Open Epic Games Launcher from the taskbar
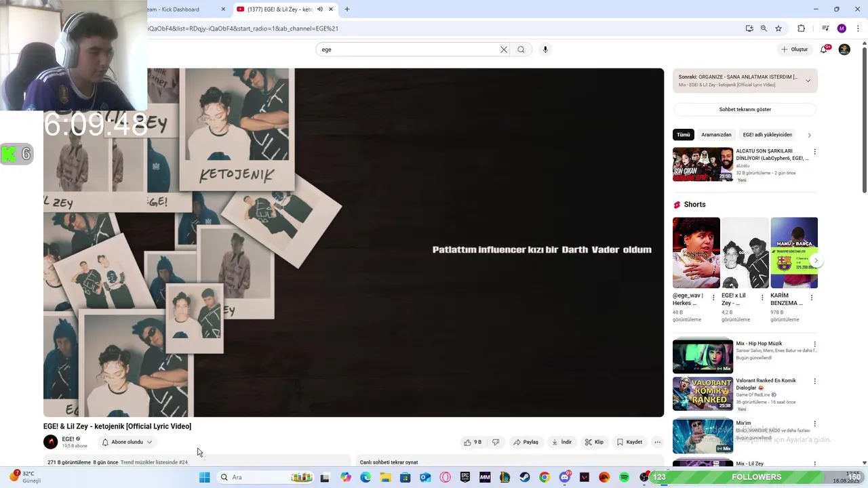This screenshot has width=868, height=488. point(465,477)
